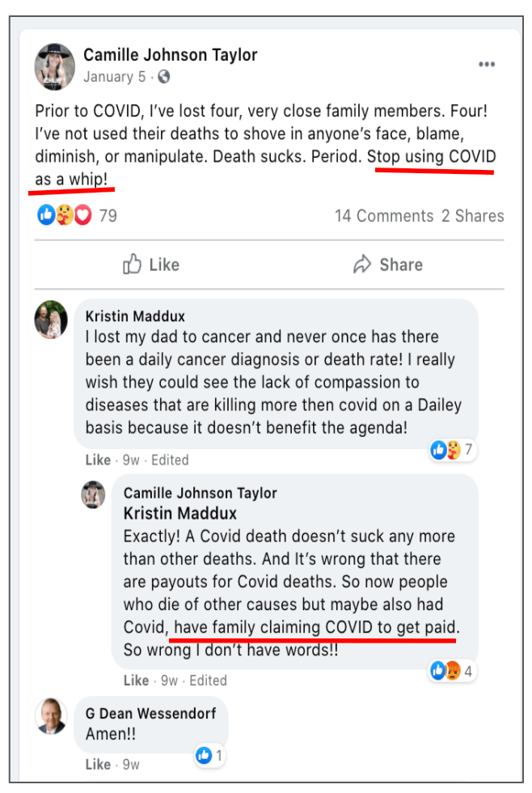This screenshot has width=532, height=793.
Task: Like G Dean Wessendorf's Amen comment
Action: click(x=98, y=764)
